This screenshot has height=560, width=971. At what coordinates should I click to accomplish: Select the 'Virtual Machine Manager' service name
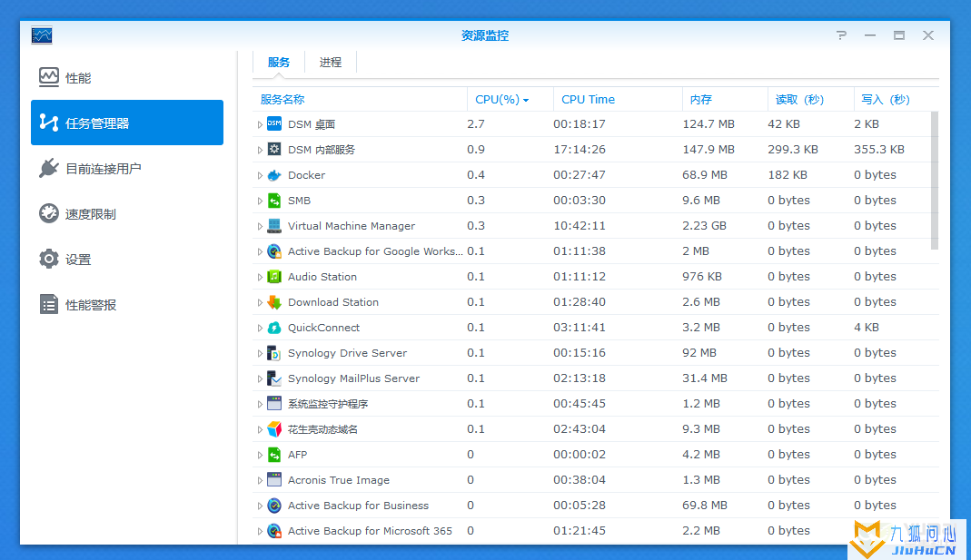click(352, 226)
